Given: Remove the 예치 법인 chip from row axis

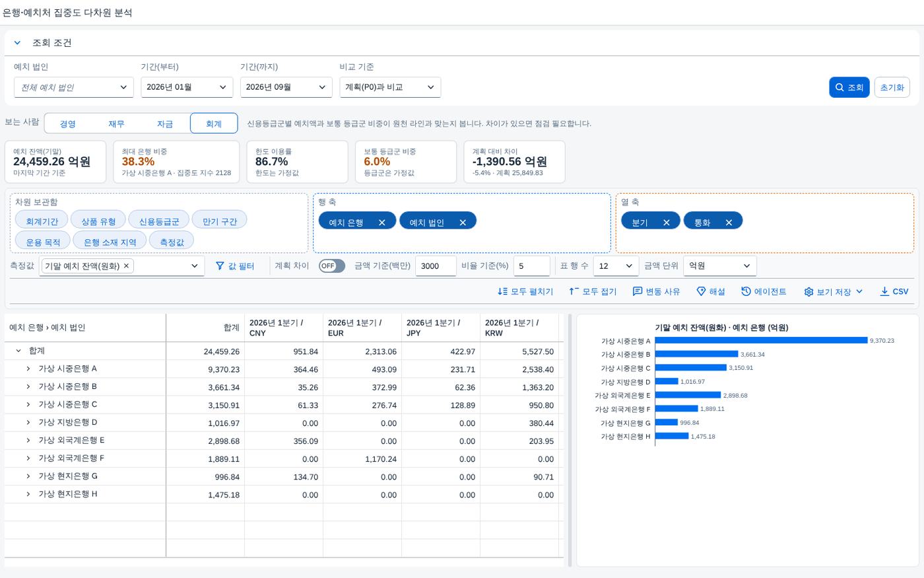Looking at the screenshot, I should (x=463, y=223).
